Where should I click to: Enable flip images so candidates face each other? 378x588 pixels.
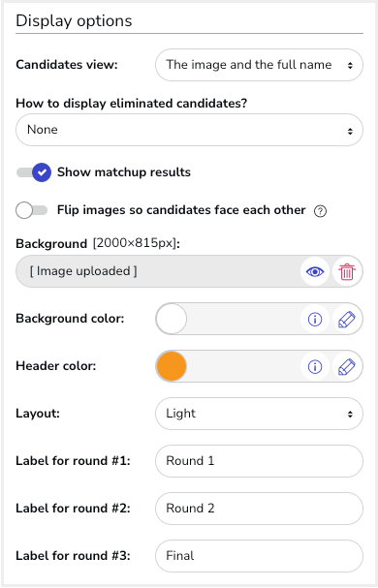tap(32, 210)
